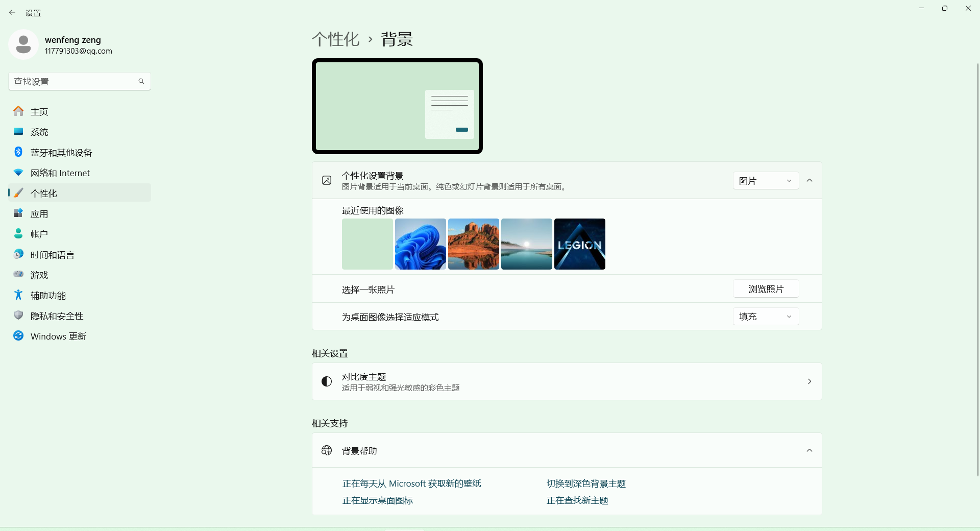Image resolution: width=980 pixels, height=531 pixels.
Task: Click the 主页 home icon
Action: tap(18, 111)
